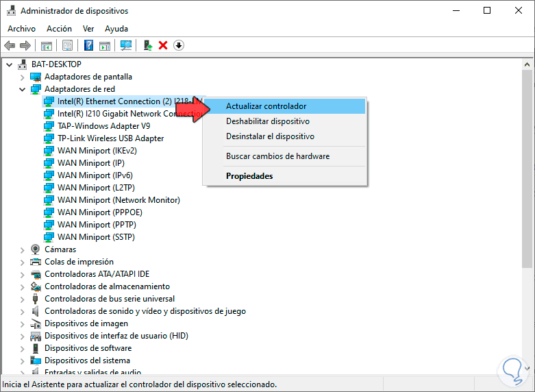This screenshot has height=392, width=535.
Task: Select Intel(R) I210 Gigabit Network Connection
Action: (x=130, y=114)
